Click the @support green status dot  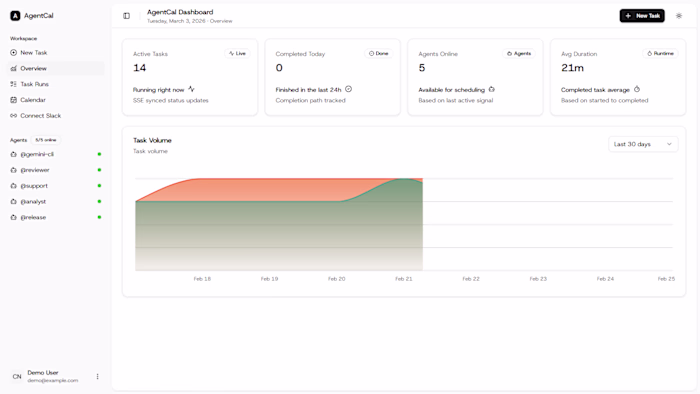coord(99,186)
